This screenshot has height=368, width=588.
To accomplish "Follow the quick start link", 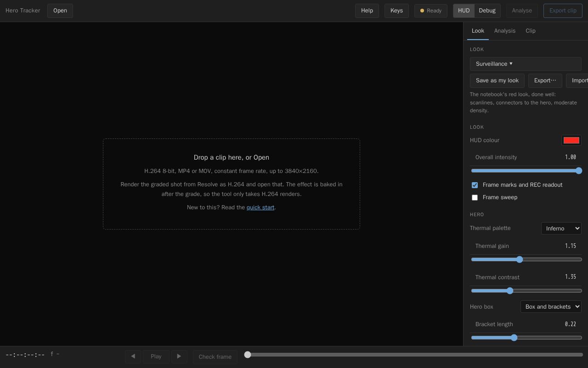I will 260,207.
